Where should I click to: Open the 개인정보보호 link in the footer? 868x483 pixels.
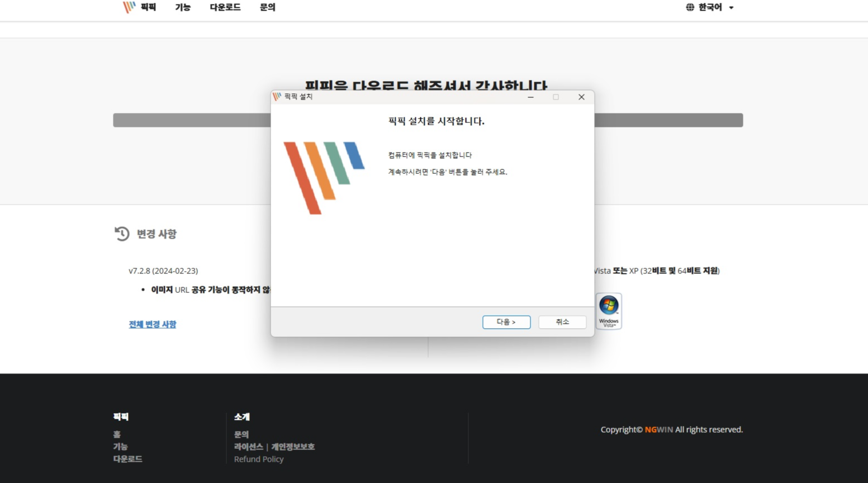click(293, 447)
